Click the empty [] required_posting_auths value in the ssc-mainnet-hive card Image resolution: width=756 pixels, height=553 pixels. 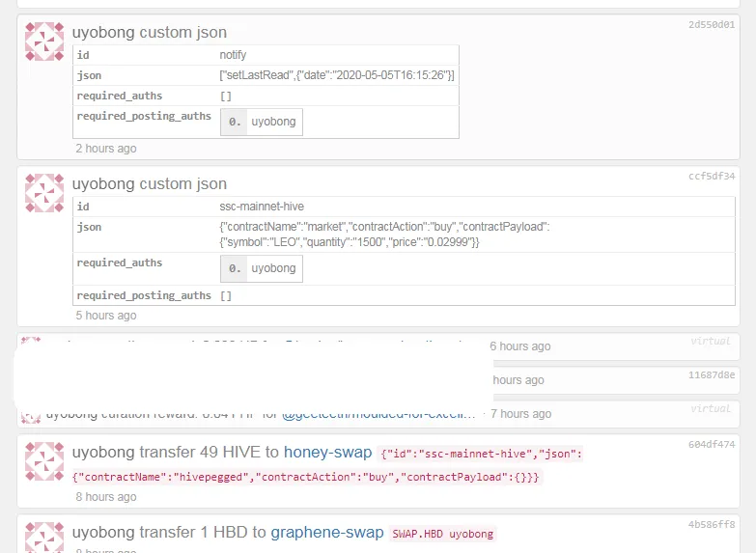point(226,295)
